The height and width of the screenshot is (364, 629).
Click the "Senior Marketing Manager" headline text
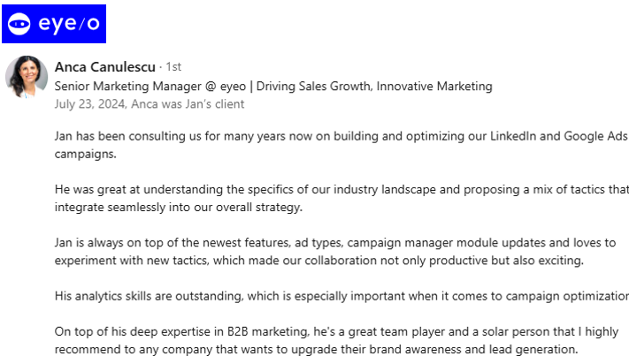[125, 86]
